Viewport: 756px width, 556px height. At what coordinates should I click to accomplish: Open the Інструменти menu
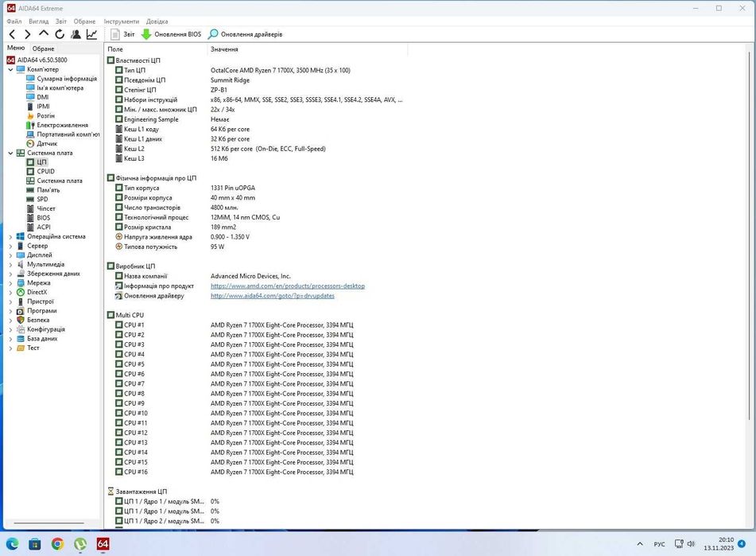(121, 21)
